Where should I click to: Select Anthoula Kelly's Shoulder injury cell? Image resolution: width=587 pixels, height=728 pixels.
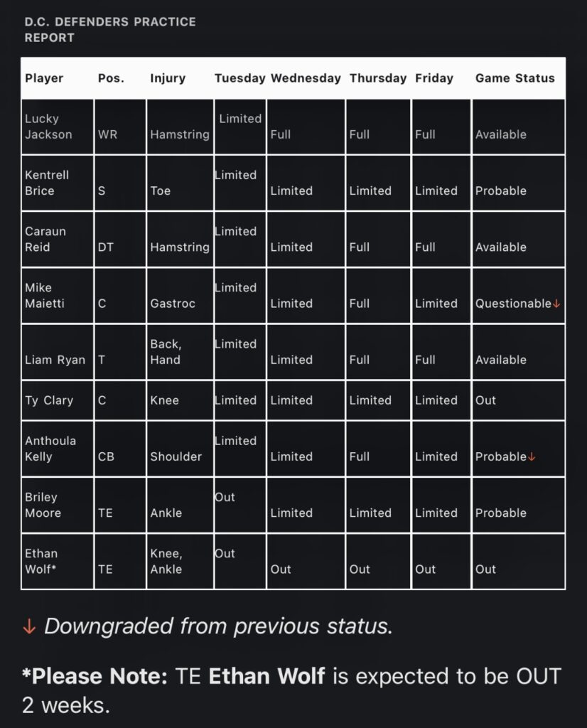point(176,456)
